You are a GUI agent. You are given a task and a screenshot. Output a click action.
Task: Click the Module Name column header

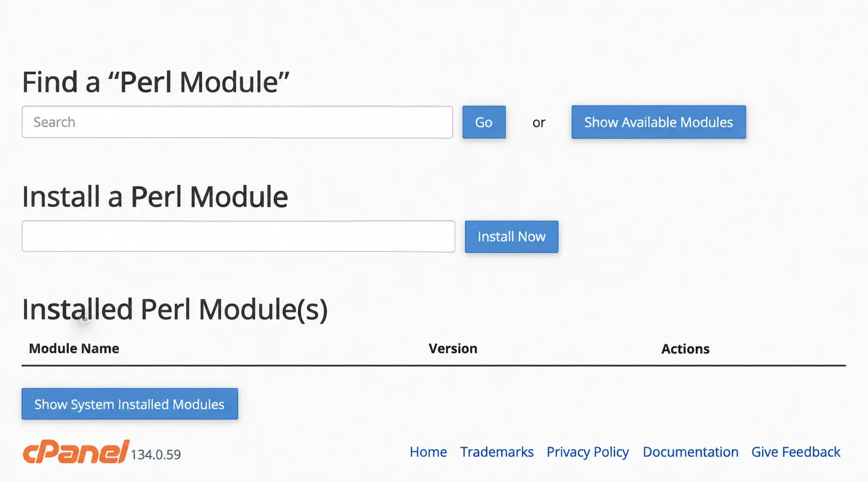click(x=74, y=349)
